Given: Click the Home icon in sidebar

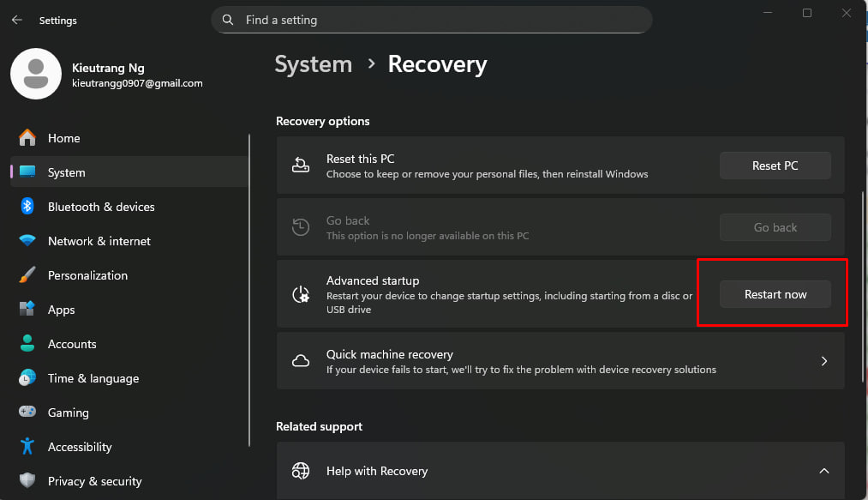Looking at the screenshot, I should [x=27, y=138].
